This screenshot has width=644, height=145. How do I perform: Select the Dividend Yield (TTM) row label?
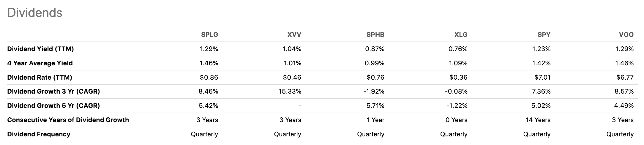40,49
